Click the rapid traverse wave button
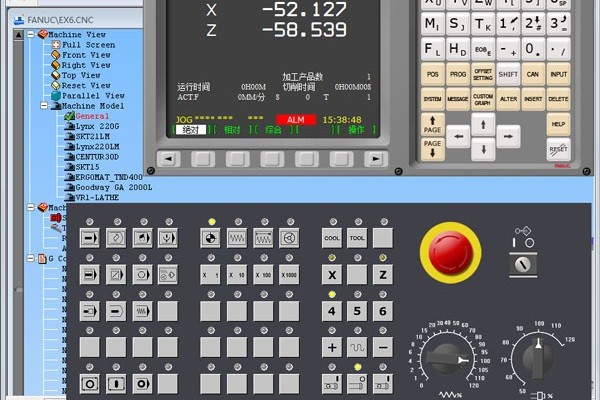This screenshot has width=600, height=400. pyautogui.click(x=357, y=346)
